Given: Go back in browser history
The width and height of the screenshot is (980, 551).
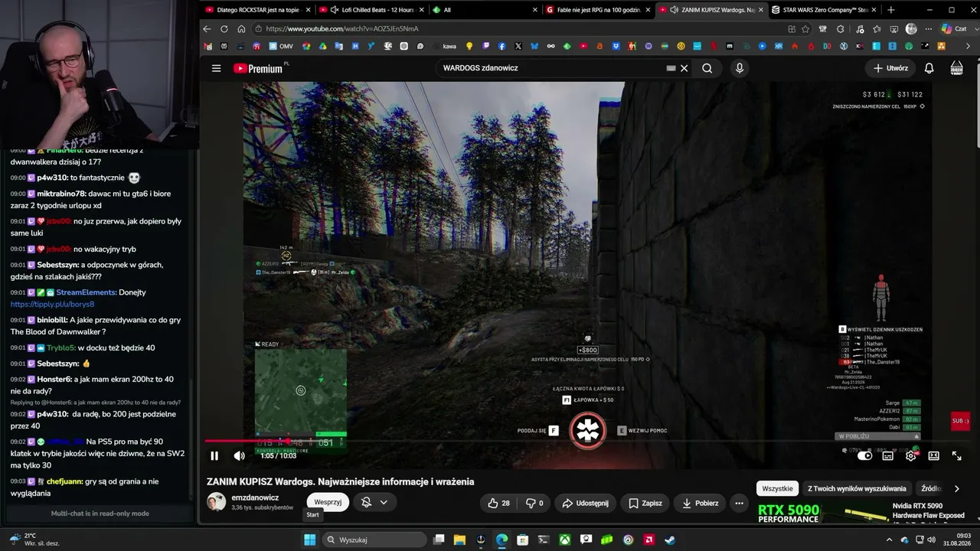Looking at the screenshot, I should click(207, 28).
